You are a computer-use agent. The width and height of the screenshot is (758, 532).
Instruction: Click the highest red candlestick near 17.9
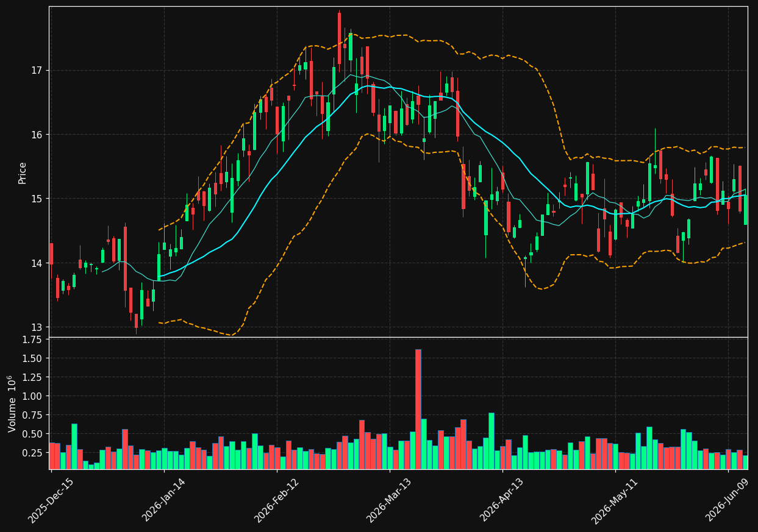[339, 38]
